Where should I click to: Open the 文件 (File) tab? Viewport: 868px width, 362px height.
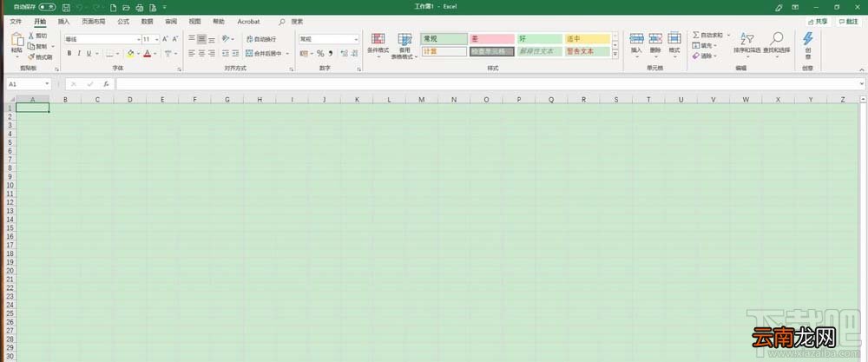(16, 22)
